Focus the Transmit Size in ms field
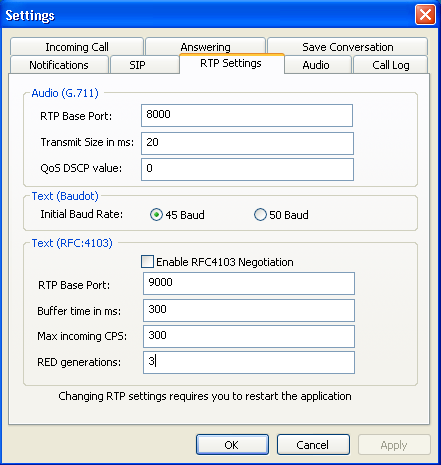 247,143
